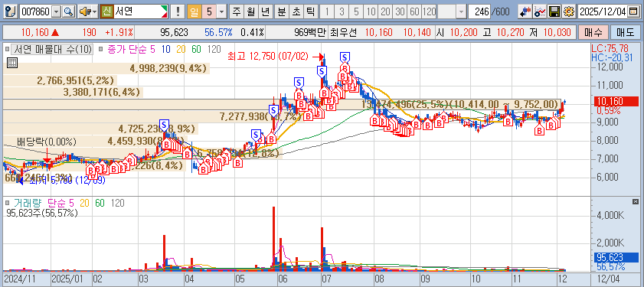644x287 pixels.
Task: Click the line chart indicator settings icon
Action: (x=539, y=11)
